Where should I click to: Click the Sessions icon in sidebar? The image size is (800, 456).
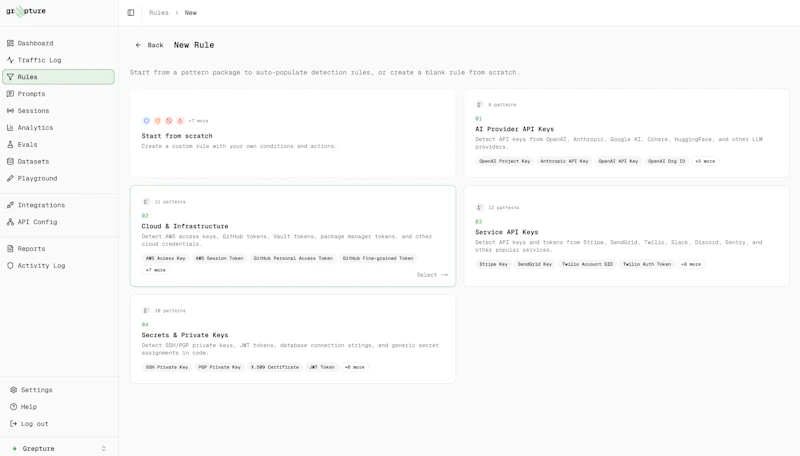point(10,111)
